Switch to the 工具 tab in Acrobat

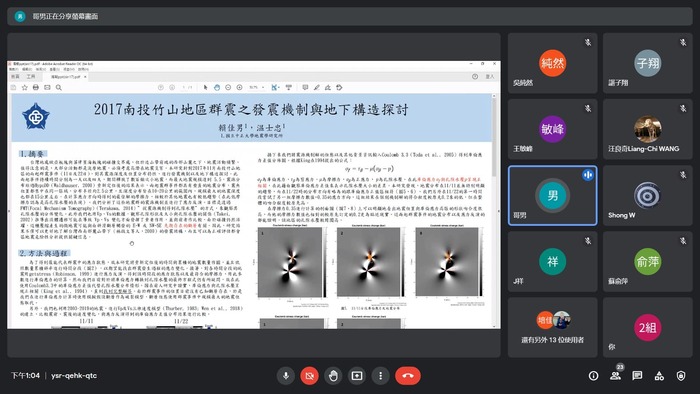point(30,77)
